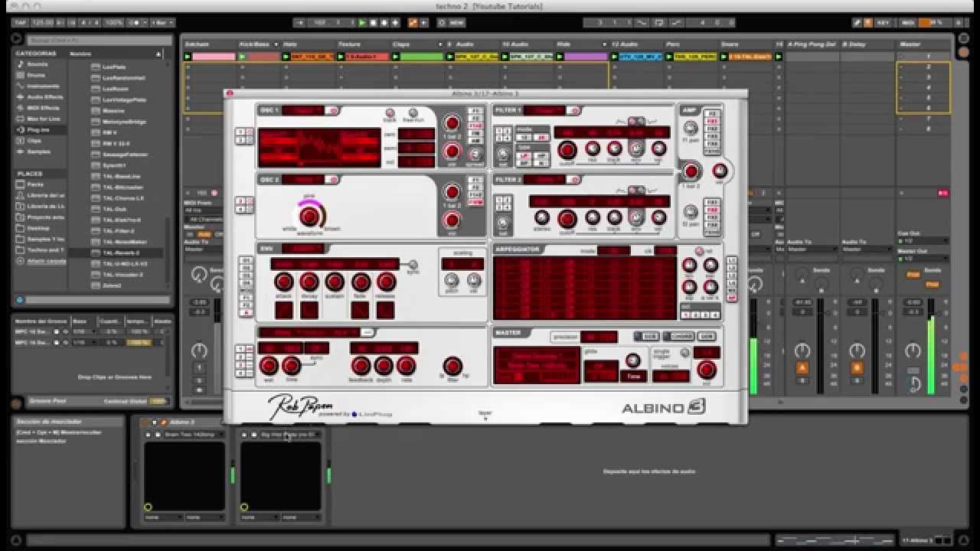Select the Audio Effects category

pyautogui.click(x=44, y=97)
